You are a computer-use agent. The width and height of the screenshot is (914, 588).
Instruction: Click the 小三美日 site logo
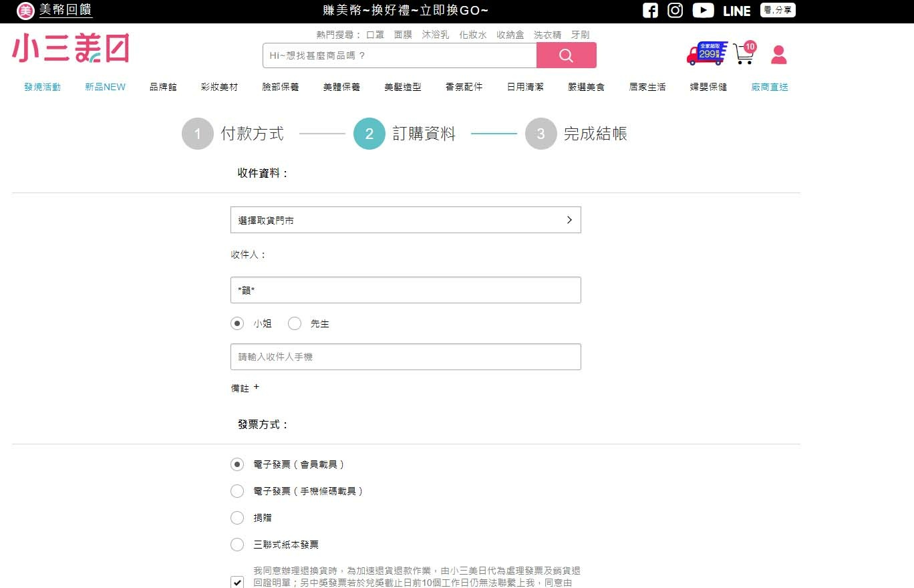70,48
